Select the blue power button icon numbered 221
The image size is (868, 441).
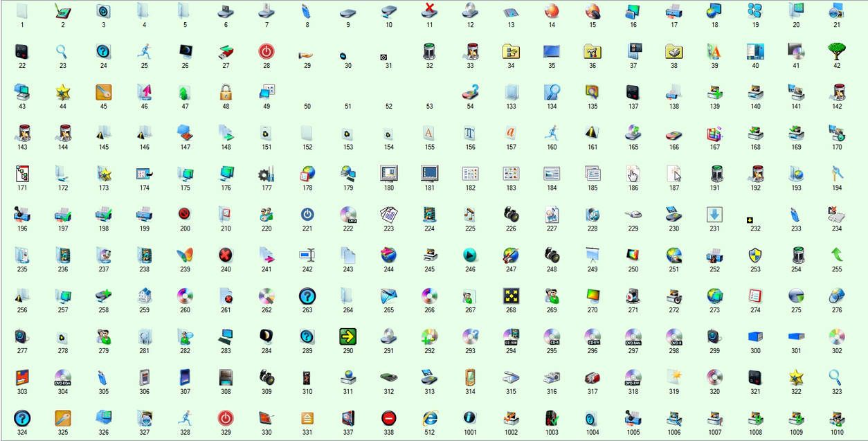[307, 215]
